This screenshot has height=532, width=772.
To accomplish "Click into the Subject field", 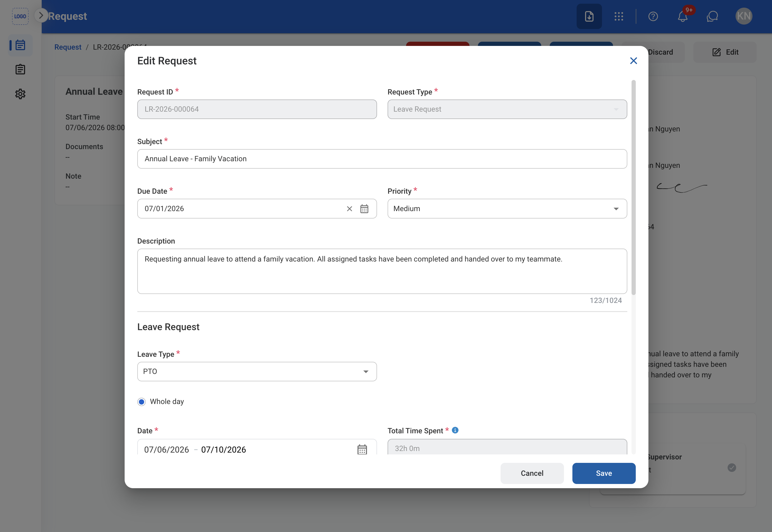I will [382, 159].
